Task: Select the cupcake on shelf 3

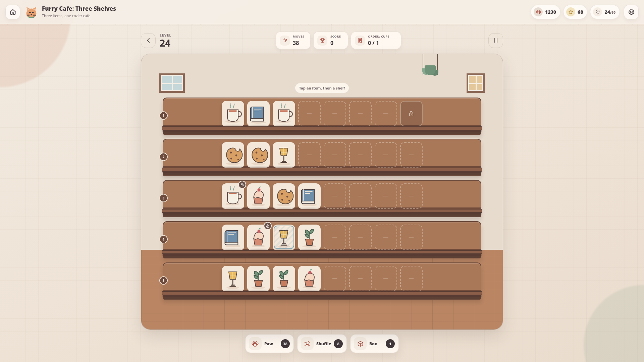Action: click(x=258, y=196)
